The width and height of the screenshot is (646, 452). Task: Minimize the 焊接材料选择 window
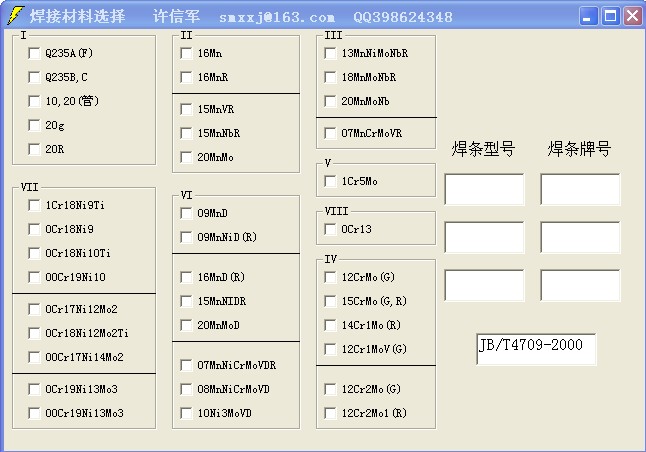[588, 16]
